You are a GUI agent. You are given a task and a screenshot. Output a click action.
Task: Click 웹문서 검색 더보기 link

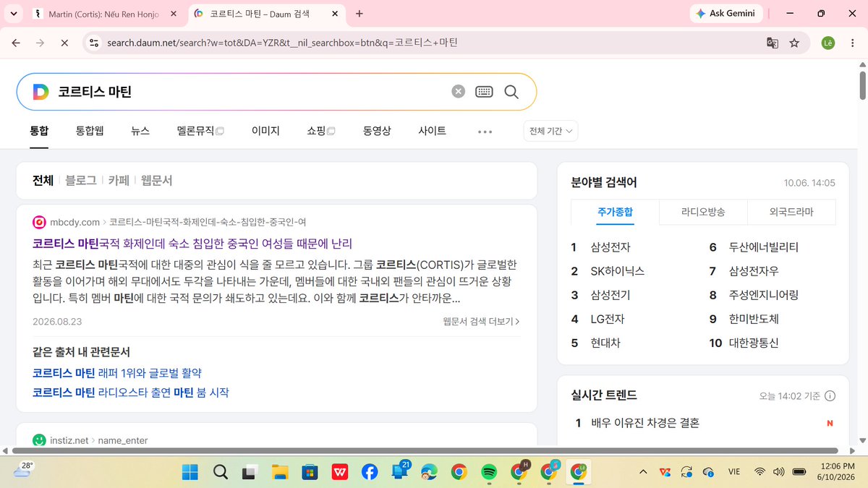(482, 321)
